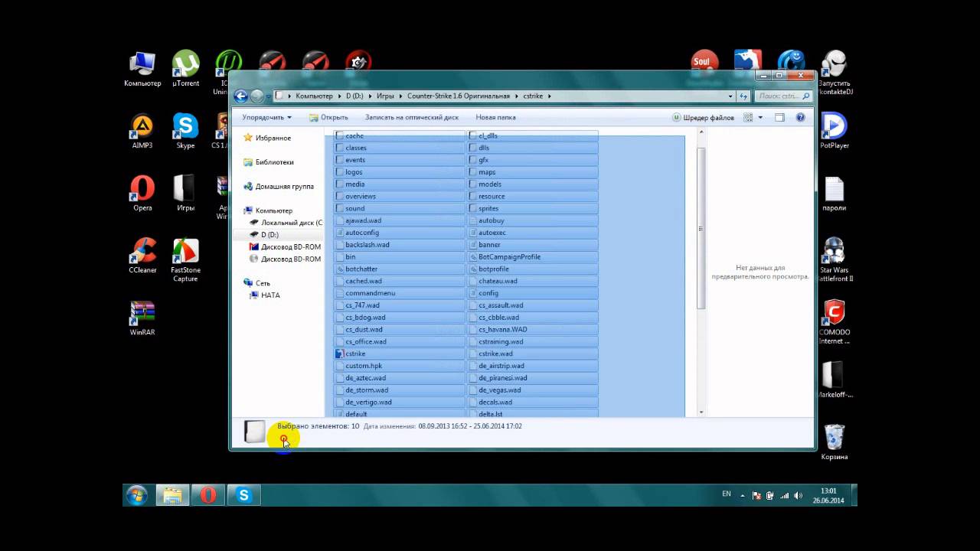The width and height of the screenshot is (980, 551).
Task: Click Компьютер in address breadcrumb
Action: 314,96
